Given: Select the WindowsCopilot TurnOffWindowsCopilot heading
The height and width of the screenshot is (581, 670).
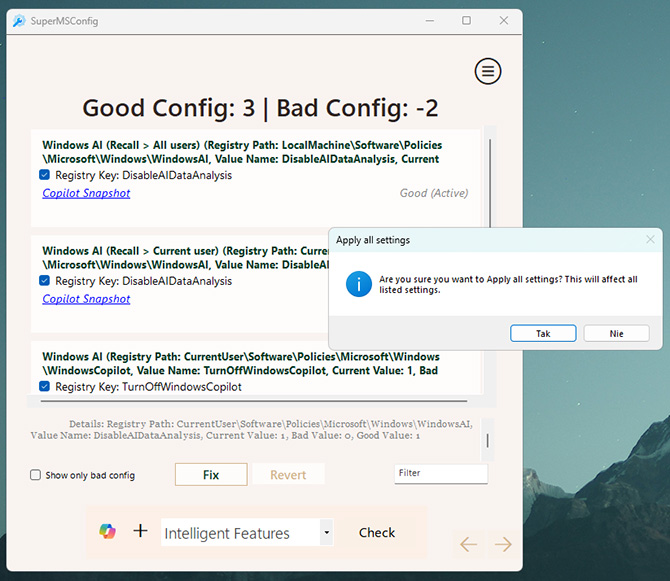Looking at the screenshot, I should click(241, 364).
